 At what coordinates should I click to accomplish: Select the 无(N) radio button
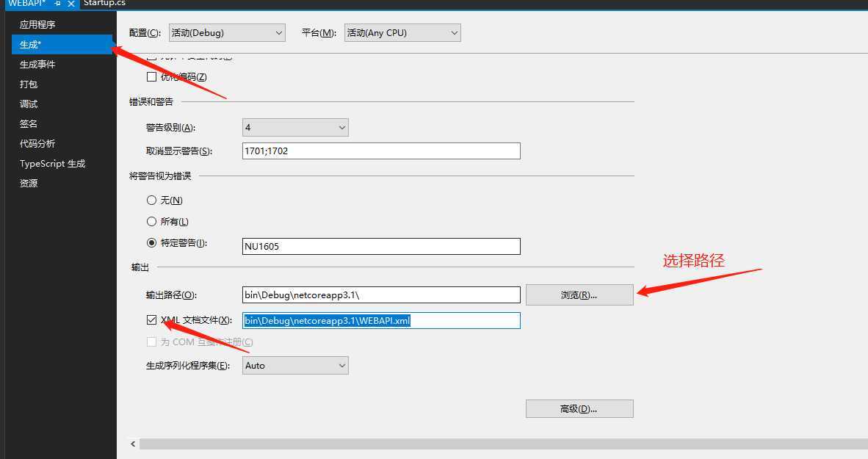(x=152, y=200)
